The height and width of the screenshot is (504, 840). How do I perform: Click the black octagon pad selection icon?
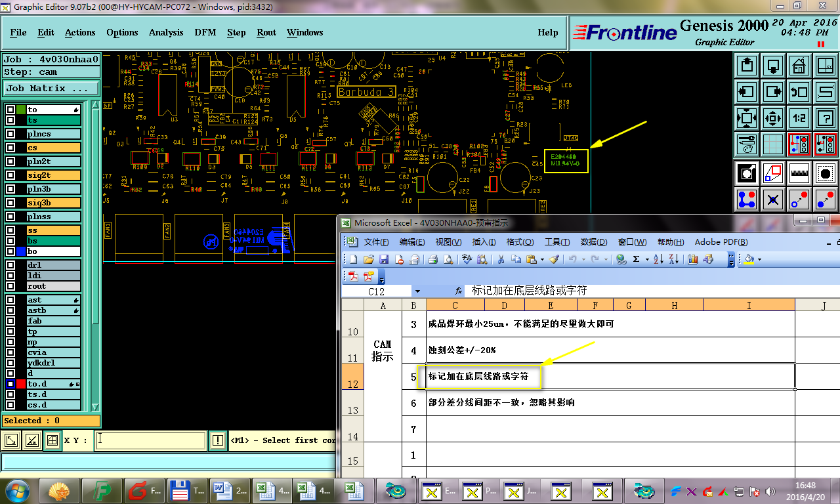(x=825, y=173)
